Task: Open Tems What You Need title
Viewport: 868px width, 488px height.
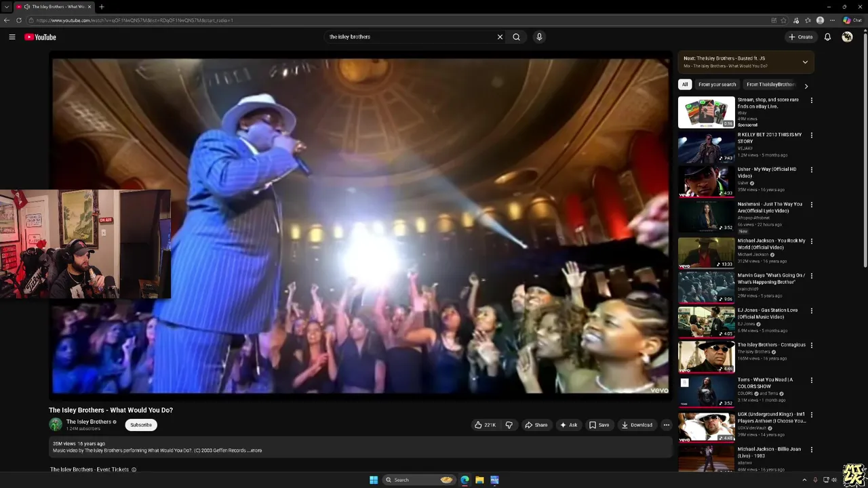Action: tap(766, 383)
